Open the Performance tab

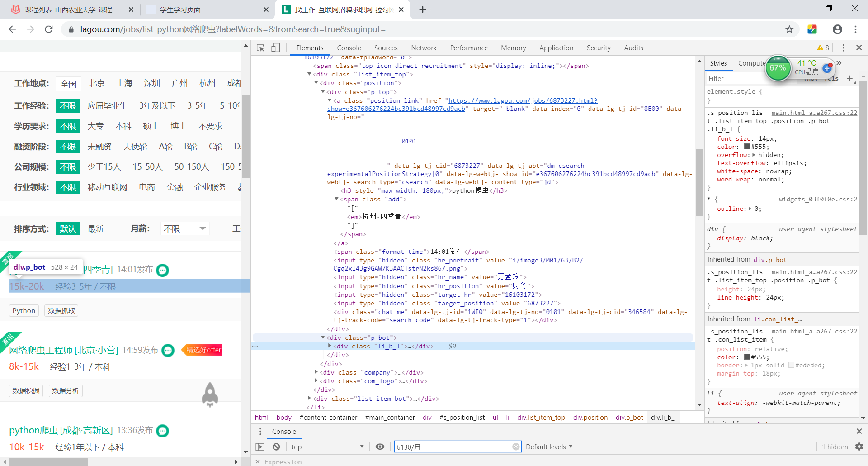[469, 48]
